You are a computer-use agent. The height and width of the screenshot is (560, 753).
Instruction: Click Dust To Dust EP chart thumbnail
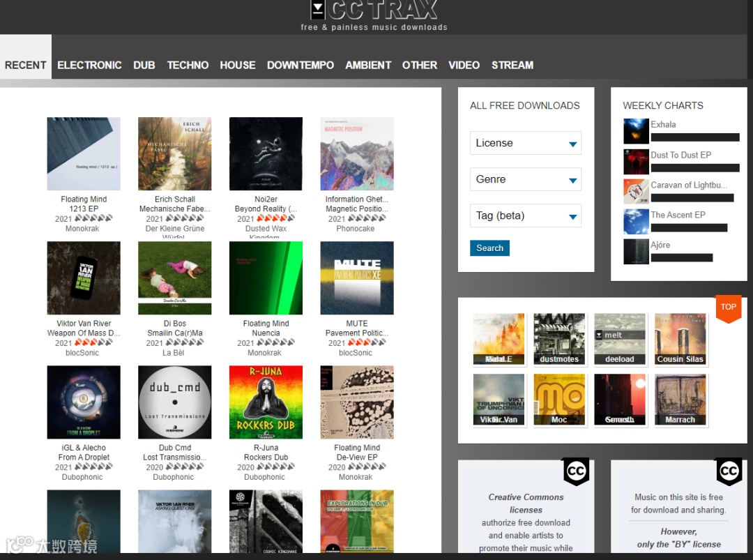tap(637, 161)
